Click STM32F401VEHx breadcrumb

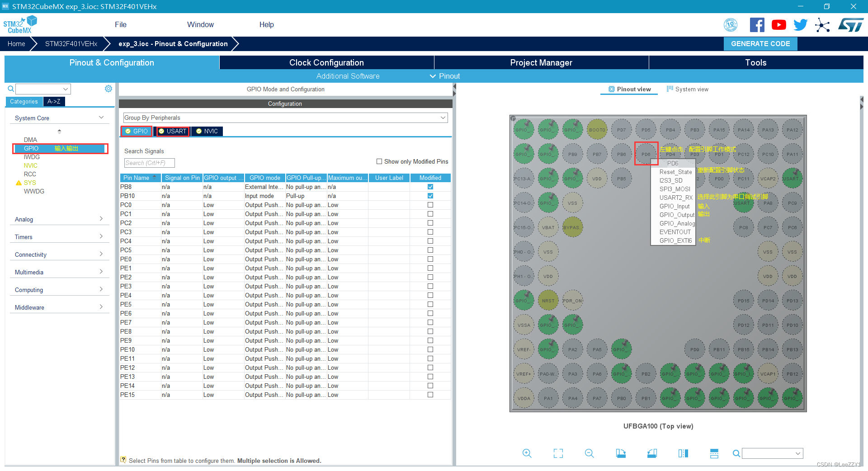[71, 44]
